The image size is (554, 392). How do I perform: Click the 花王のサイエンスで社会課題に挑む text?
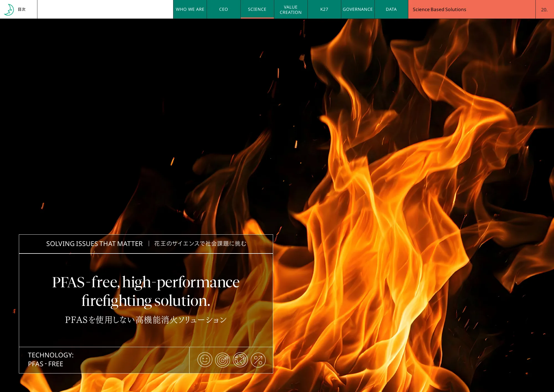200,244
